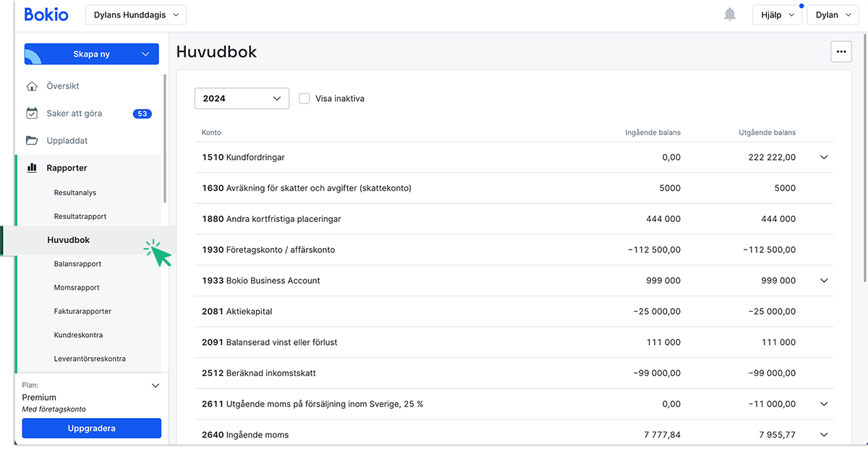Expand the Plan Premium section

[155, 385]
